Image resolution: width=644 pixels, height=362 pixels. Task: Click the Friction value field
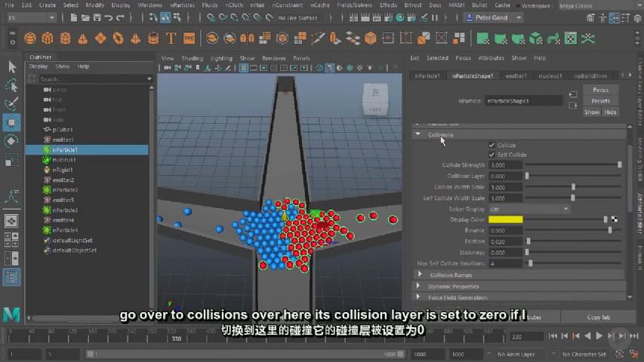click(506, 241)
